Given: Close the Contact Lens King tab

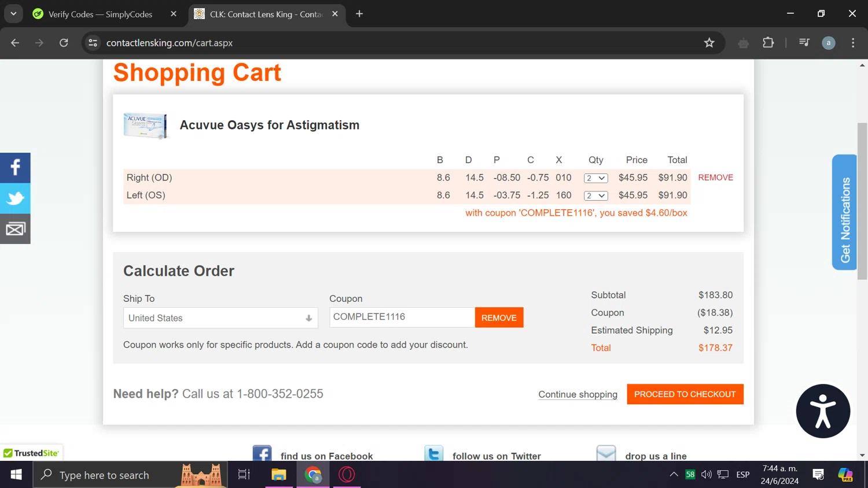Looking at the screenshot, I should click(x=335, y=14).
